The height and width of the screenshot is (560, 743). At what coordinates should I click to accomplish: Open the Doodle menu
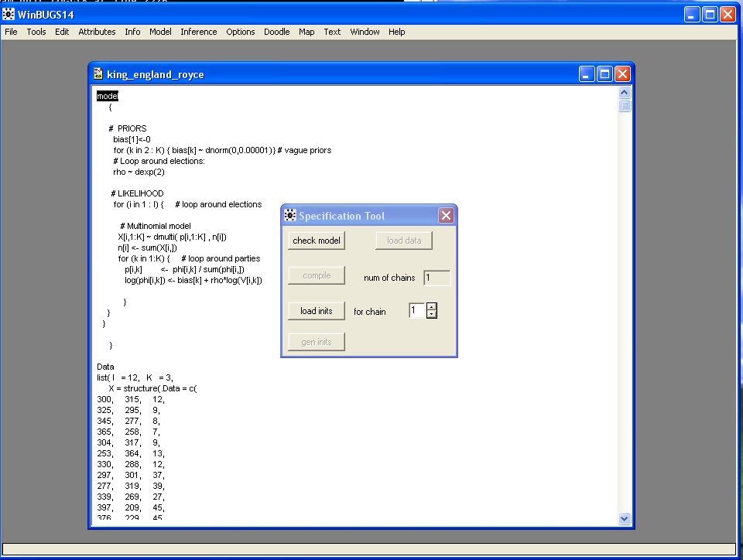coord(276,32)
